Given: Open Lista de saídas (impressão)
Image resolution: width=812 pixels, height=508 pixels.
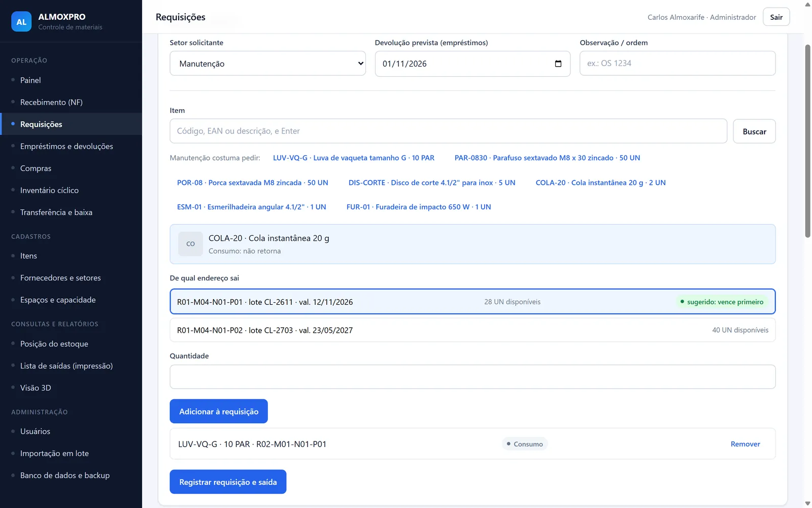Looking at the screenshot, I should coord(71,366).
